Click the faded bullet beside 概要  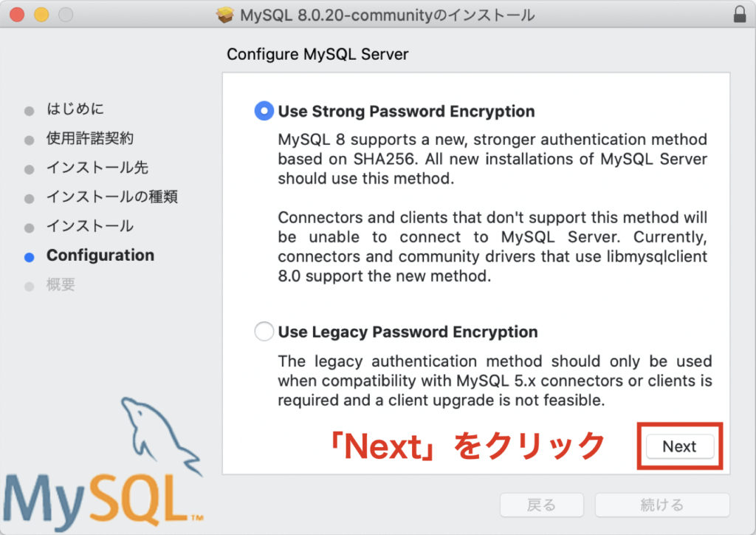(30, 287)
